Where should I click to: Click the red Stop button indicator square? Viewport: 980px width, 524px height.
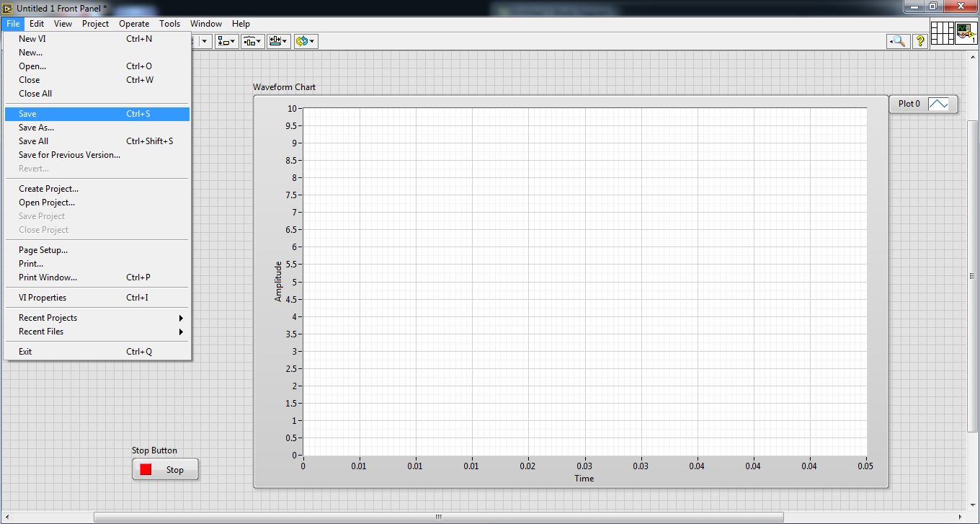tap(146, 469)
